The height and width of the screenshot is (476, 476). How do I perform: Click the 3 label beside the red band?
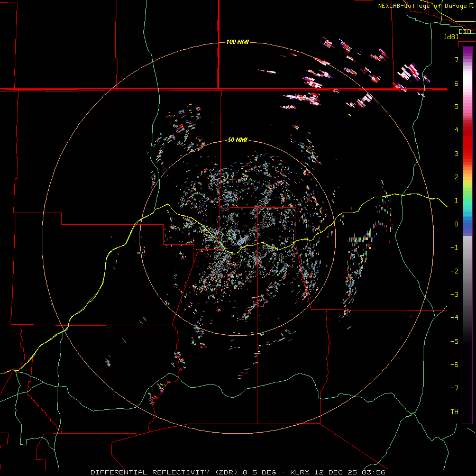[x=456, y=153]
